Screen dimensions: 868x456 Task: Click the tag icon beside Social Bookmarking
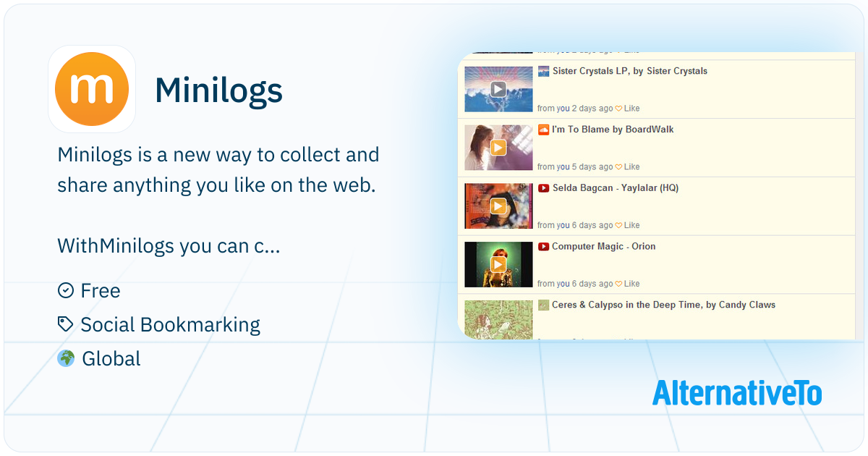click(x=66, y=324)
